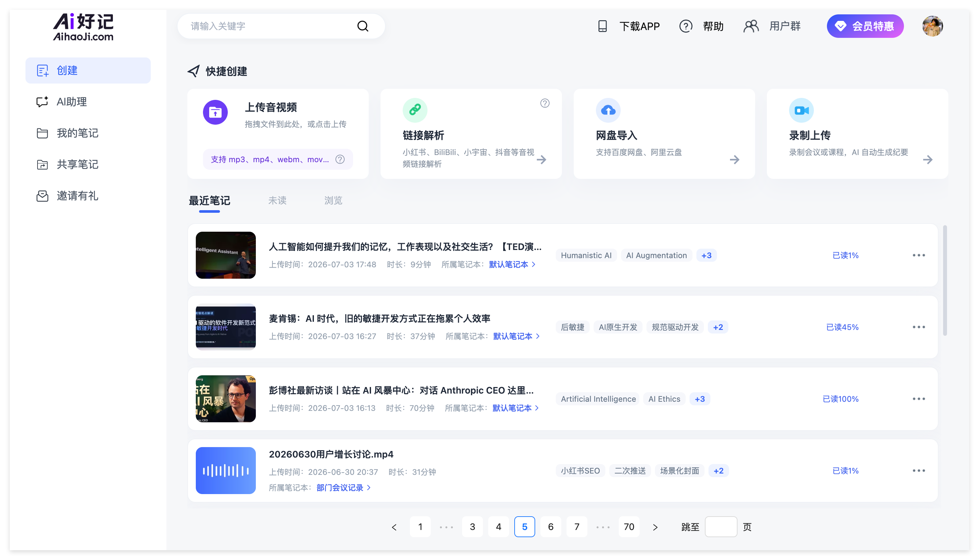Click the purple upload audio/video icon
Screen dimensions: 979x560
point(215,112)
